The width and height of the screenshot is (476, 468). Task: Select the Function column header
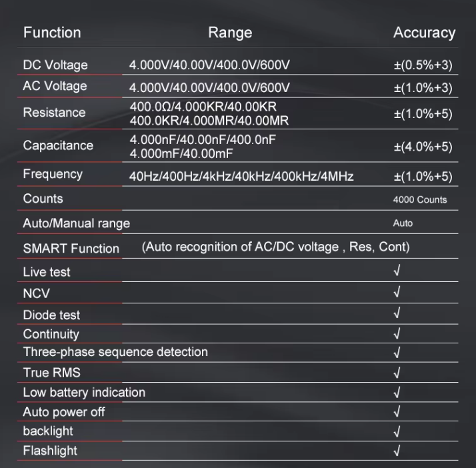(x=52, y=33)
